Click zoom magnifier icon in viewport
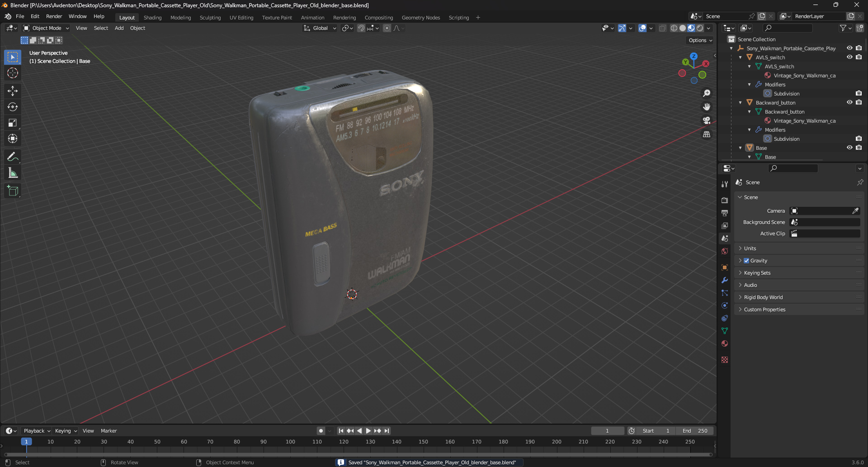The width and height of the screenshot is (868, 467). pyautogui.click(x=707, y=93)
